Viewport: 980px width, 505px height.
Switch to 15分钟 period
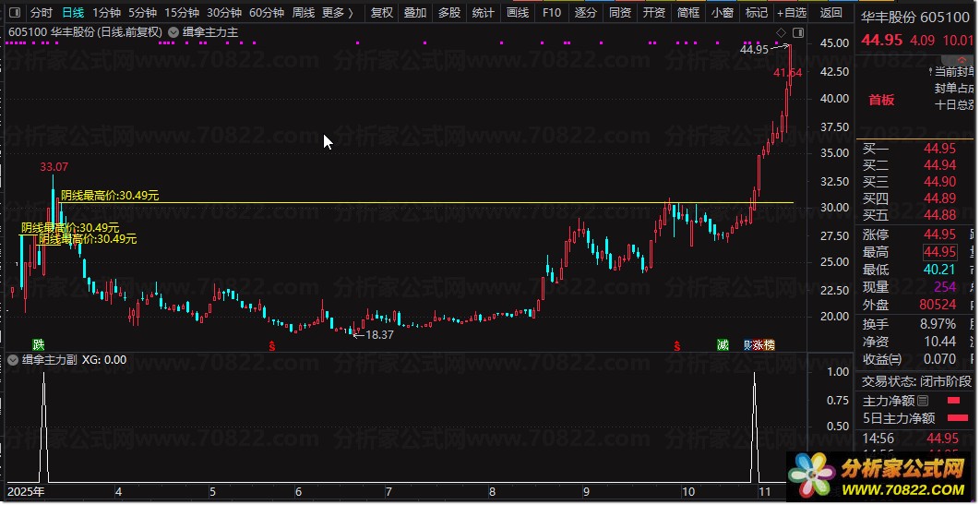[182, 13]
